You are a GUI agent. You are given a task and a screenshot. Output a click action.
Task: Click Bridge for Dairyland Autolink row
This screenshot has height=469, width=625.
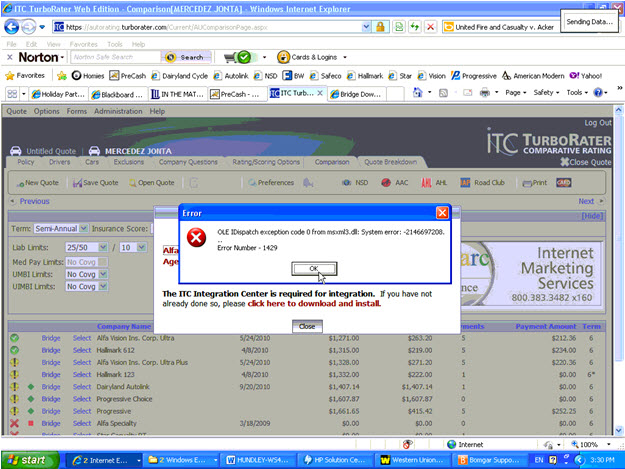[51, 387]
